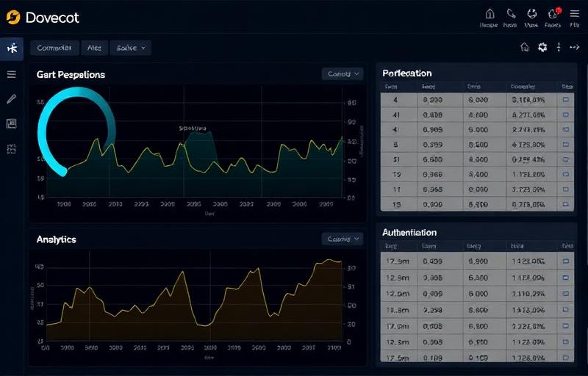The width and height of the screenshot is (588, 376).
Task: Expand the dropdown in the Gart Pespetions panel
Action: pos(343,74)
